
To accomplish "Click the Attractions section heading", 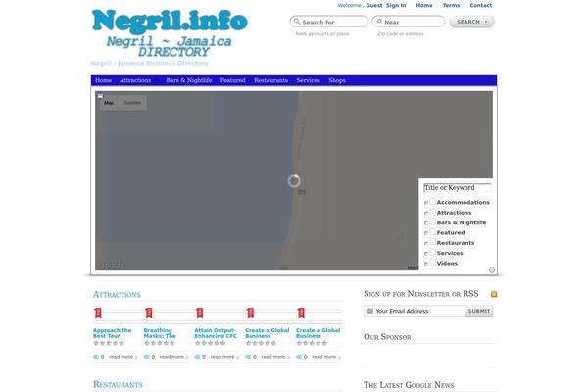I will click(x=117, y=294).
